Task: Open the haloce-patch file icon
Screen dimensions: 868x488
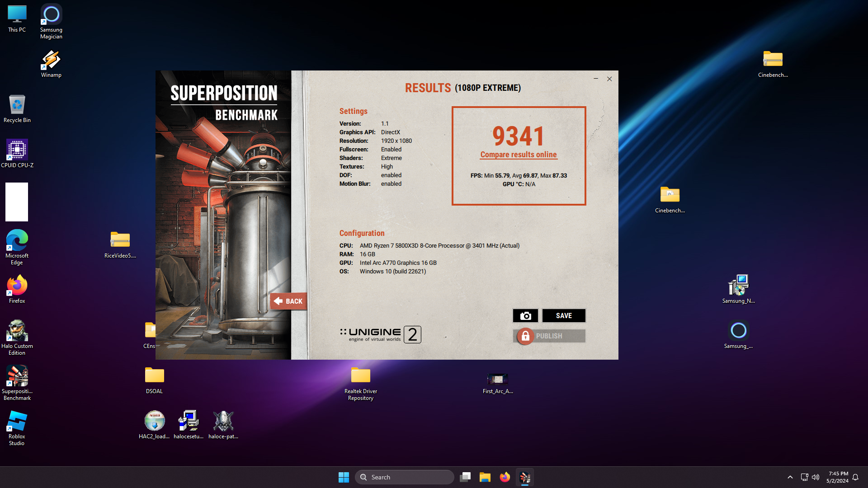Action: (223, 425)
